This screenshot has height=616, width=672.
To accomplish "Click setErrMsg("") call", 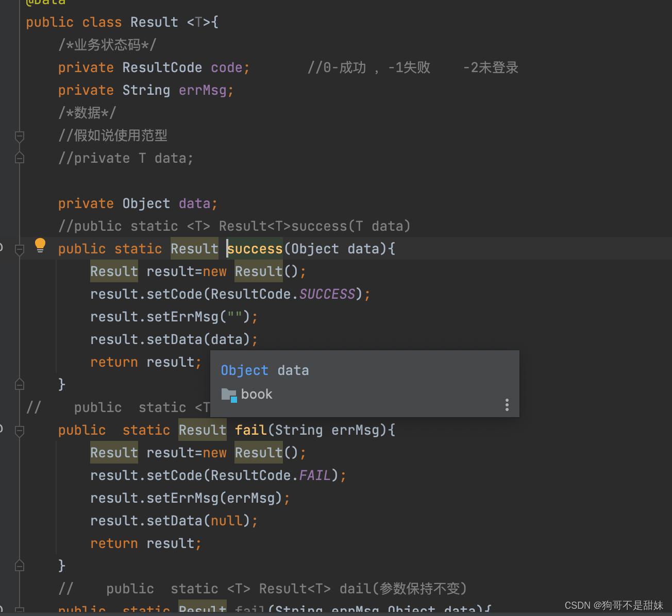I will point(198,317).
